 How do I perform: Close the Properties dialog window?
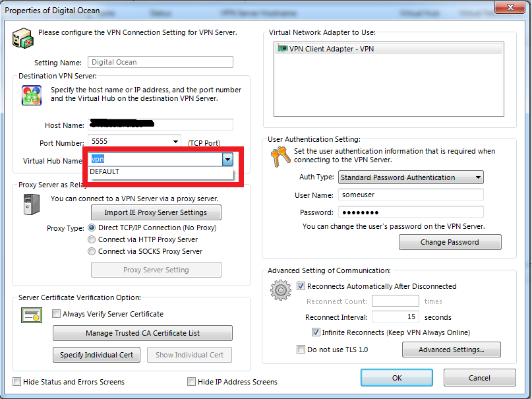[510, 7]
